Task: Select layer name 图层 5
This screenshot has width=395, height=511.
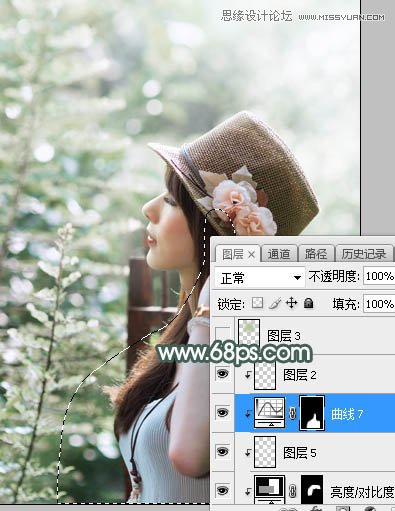Action: (300, 453)
